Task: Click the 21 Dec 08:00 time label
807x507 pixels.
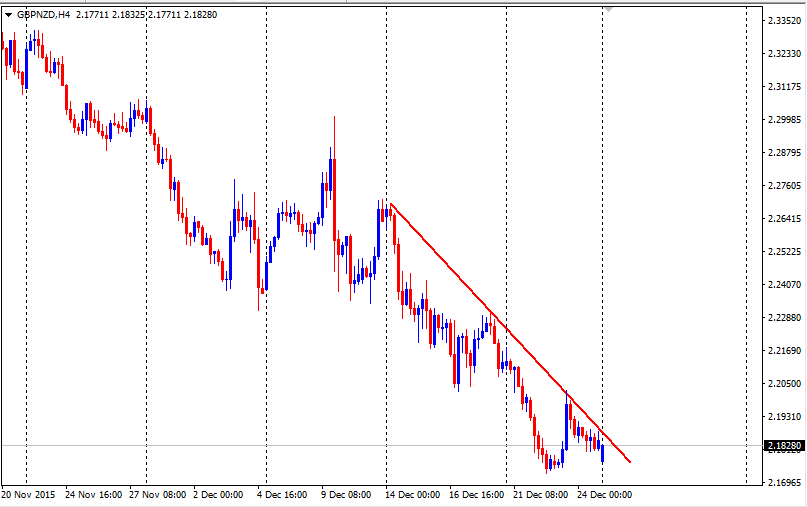Action: pos(540,495)
